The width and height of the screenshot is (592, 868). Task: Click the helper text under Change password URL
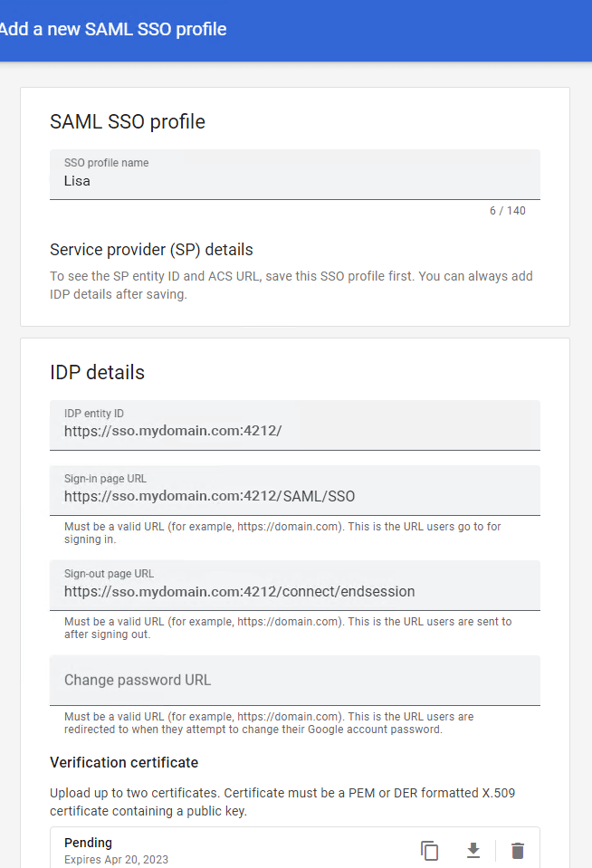pyautogui.click(x=269, y=722)
